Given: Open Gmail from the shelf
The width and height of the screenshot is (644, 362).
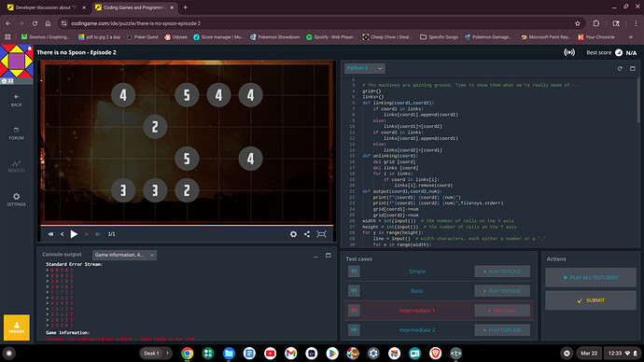Looking at the screenshot, I should tap(291, 353).
